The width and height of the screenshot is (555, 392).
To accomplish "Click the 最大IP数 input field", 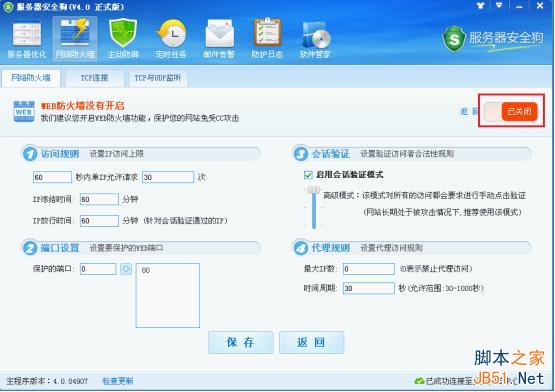I will (x=368, y=269).
